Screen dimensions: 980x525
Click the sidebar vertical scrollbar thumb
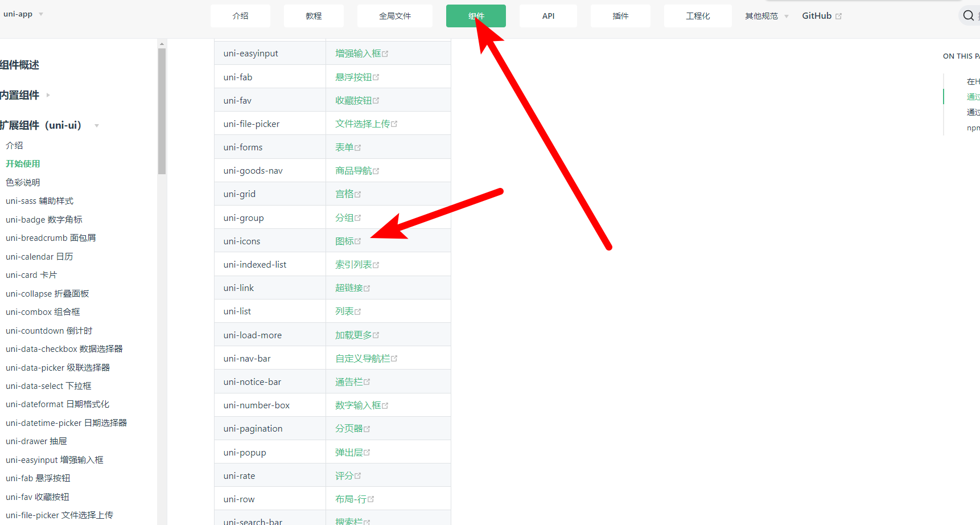(x=162, y=111)
